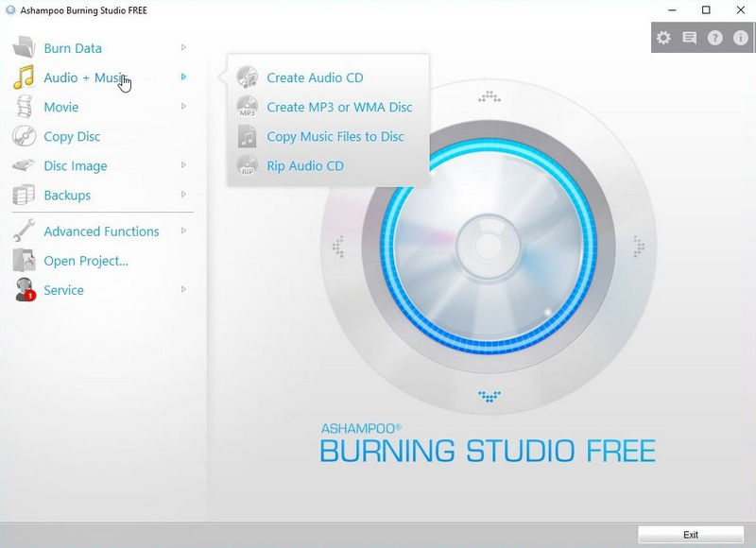The image size is (756, 548).
Task: Select Rip Audio CD option
Action: click(x=305, y=165)
